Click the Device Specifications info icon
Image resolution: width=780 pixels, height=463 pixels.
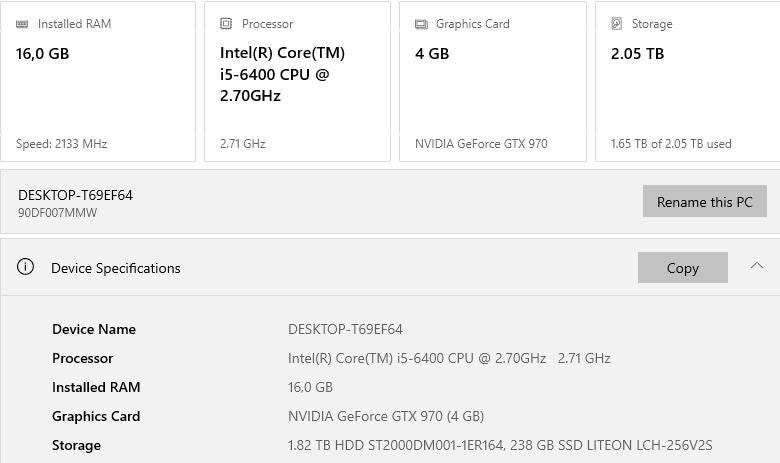click(26, 267)
